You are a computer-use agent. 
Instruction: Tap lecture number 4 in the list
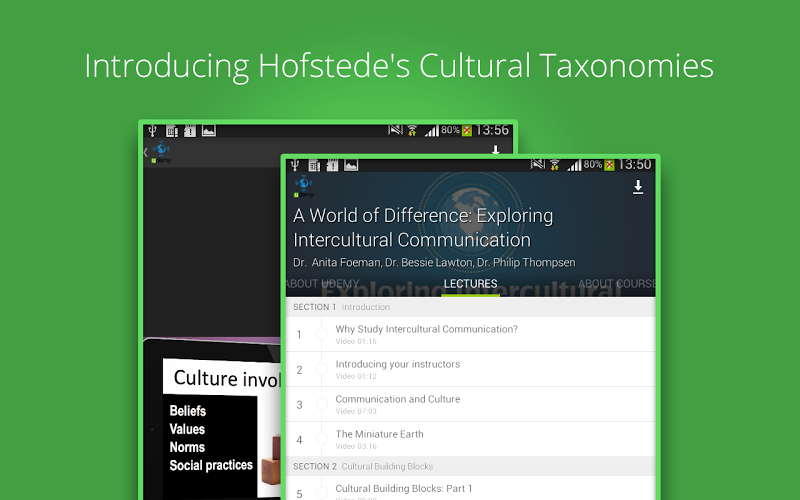299,440
